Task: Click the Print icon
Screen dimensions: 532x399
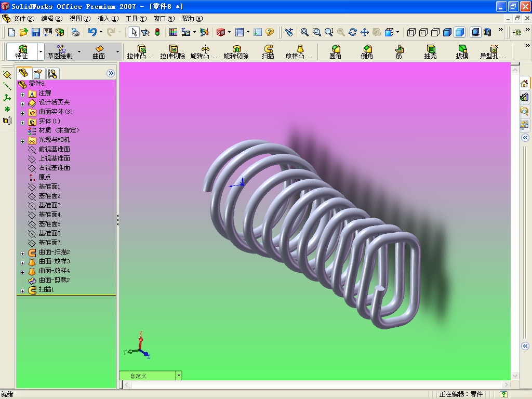Action: click(75, 32)
